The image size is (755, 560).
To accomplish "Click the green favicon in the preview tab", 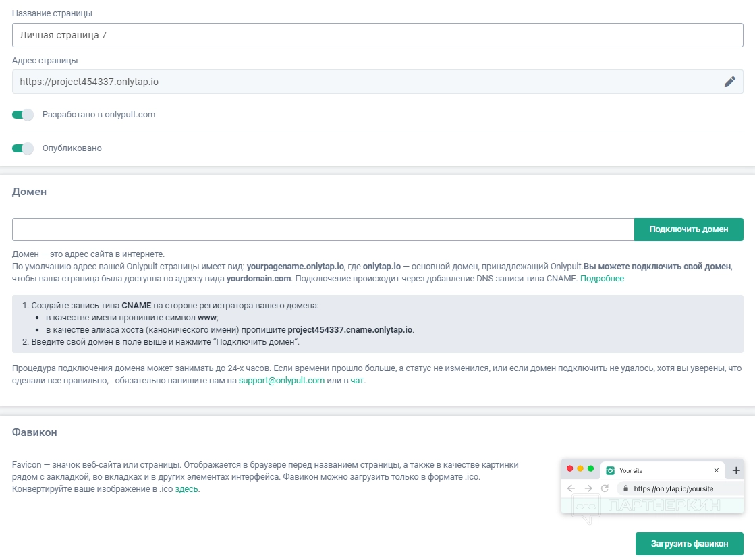I will coord(610,470).
